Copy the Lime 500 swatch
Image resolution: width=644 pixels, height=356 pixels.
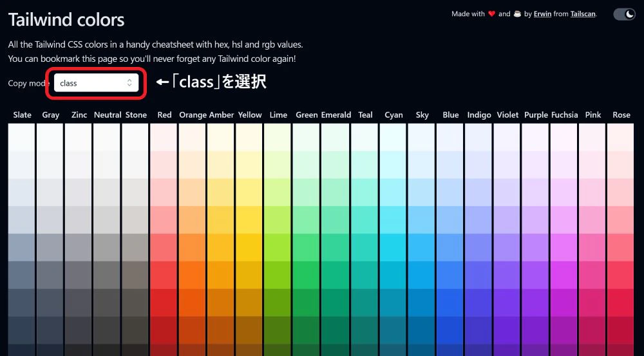click(x=278, y=275)
